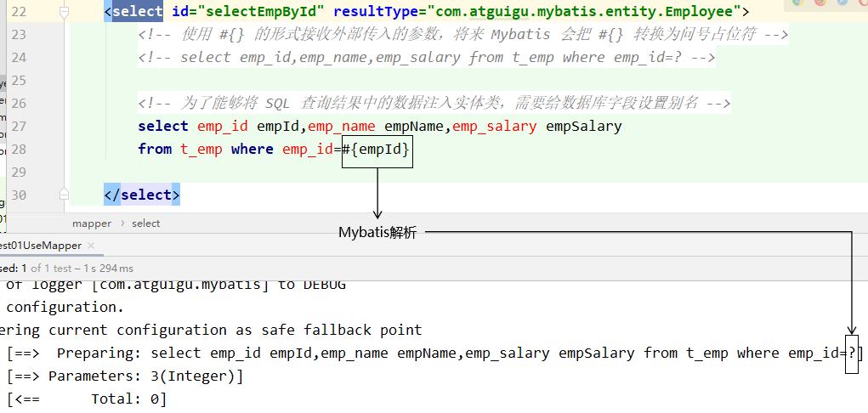Click line number 28 in the gutter
The image size is (868, 413).
coord(19,150)
